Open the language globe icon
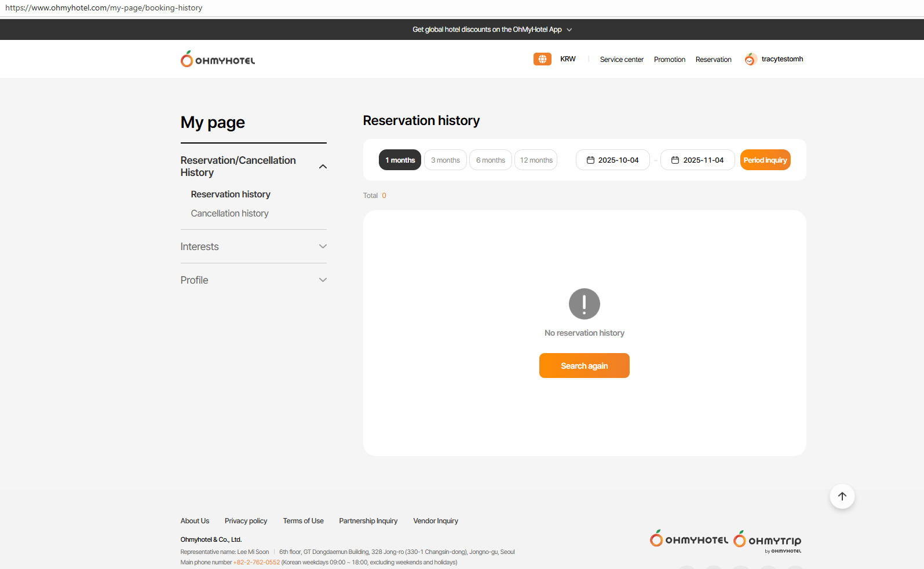 coord(542,59)
